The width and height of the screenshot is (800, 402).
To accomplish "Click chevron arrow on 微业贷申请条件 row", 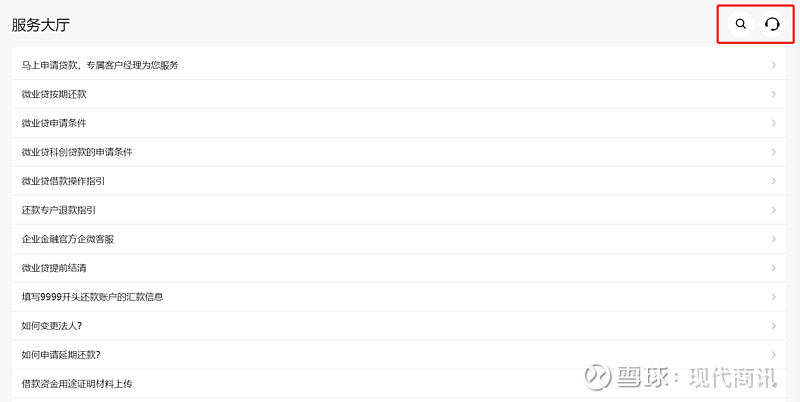I will 773,123.
